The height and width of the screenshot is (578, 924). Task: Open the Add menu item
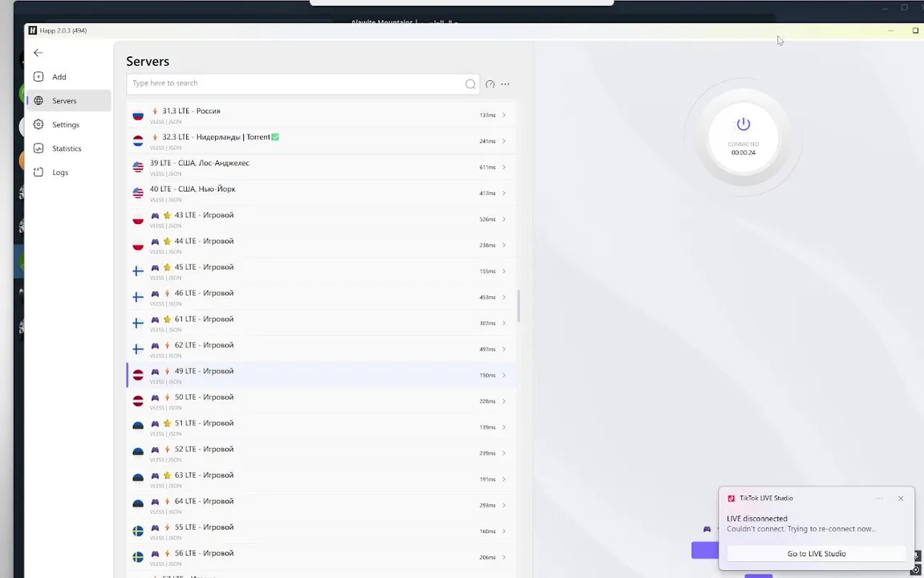tap(68, 77)
